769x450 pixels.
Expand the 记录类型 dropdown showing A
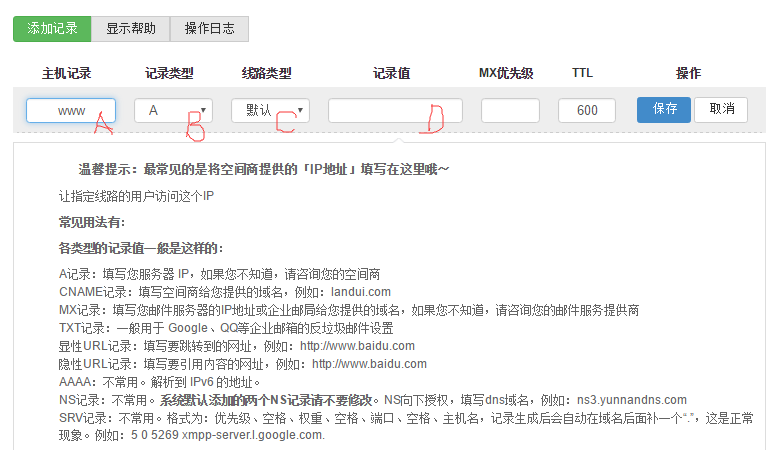pyautogui.click(x=174, y=110)
